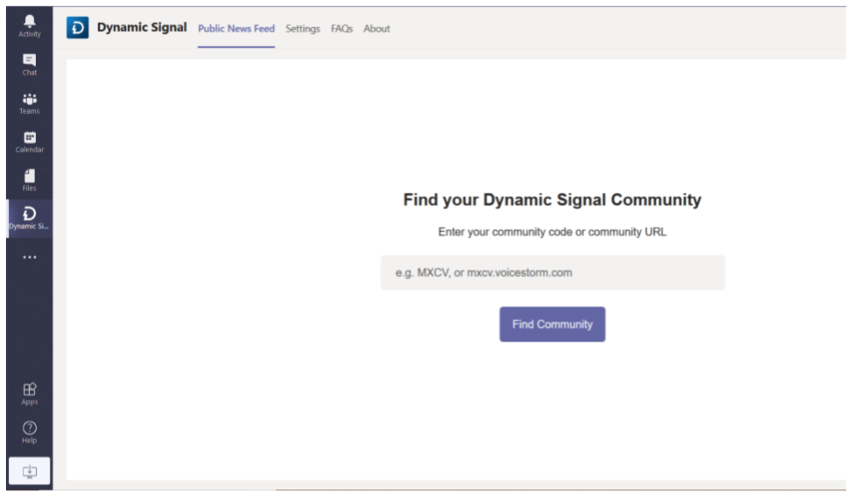
Task: Open the Help question mark icon
Action: coord(29,428)
